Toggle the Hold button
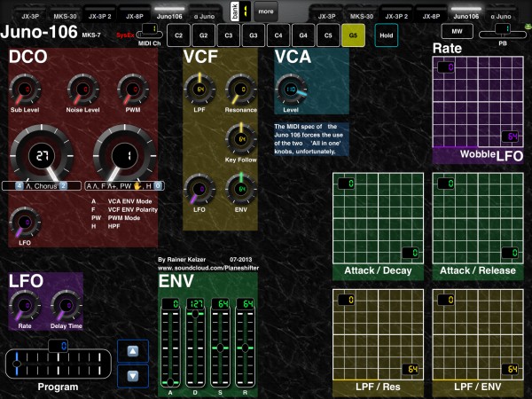 [x=386, y=35]
